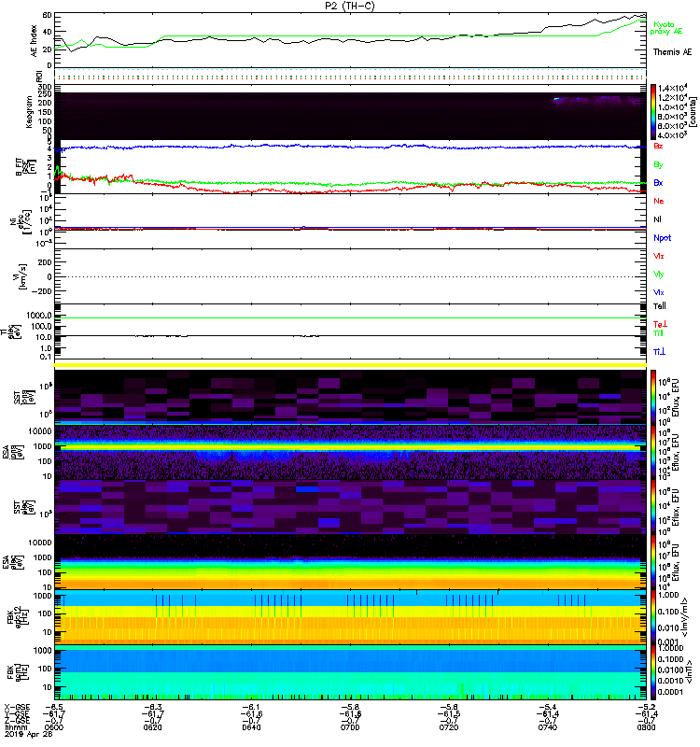700x747 pixels.
Task: Click the 0620 time tick label
Action: click(152, 727)
